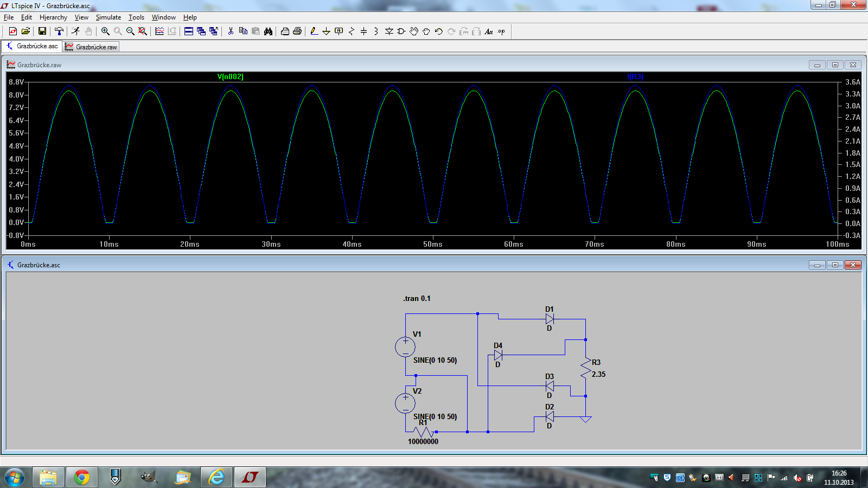This screenshot has height=488, width=868.
Task: Open Windows Explorer from the taskbar
Action: (48, 477)
